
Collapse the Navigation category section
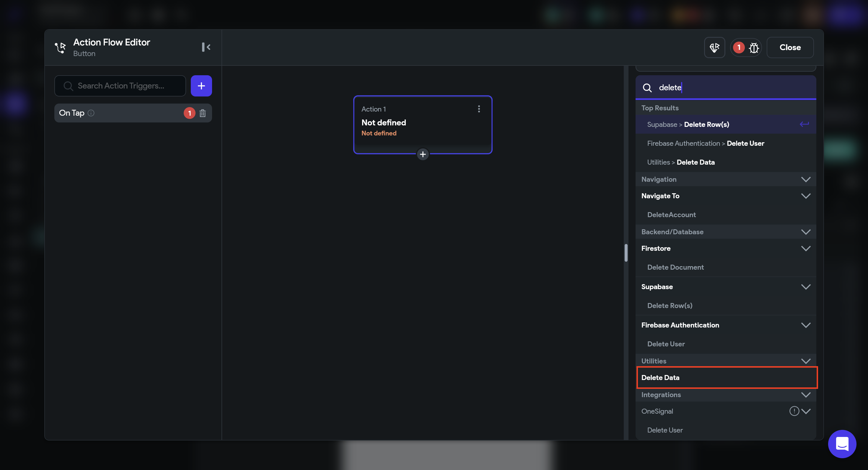[806, 179]
